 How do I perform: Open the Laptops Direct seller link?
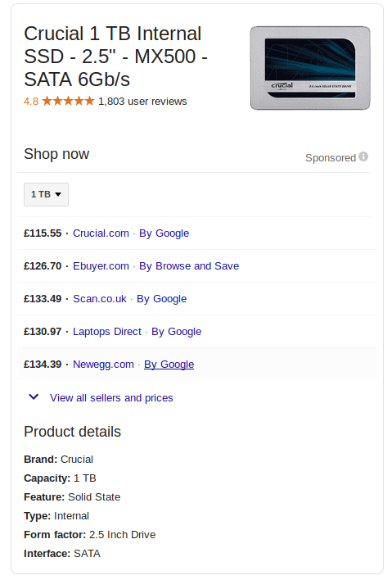(x=106, y=332)
